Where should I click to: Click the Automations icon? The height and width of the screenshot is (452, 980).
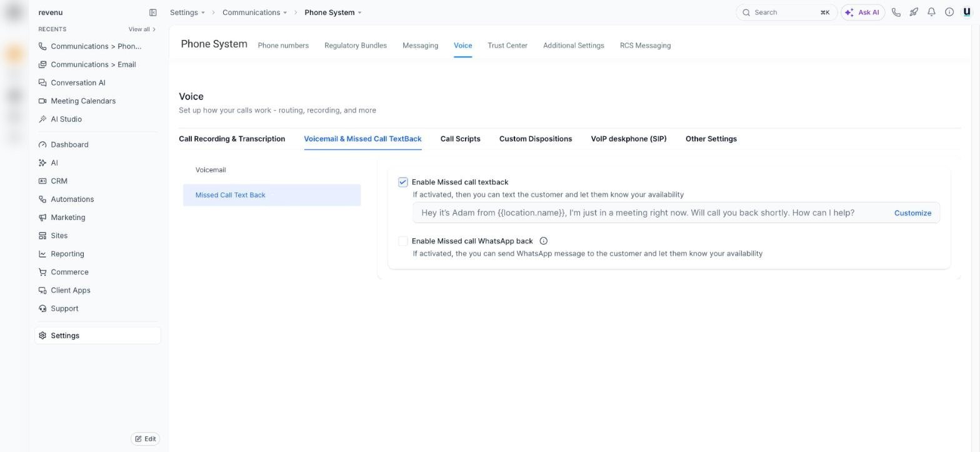[42, 199]
